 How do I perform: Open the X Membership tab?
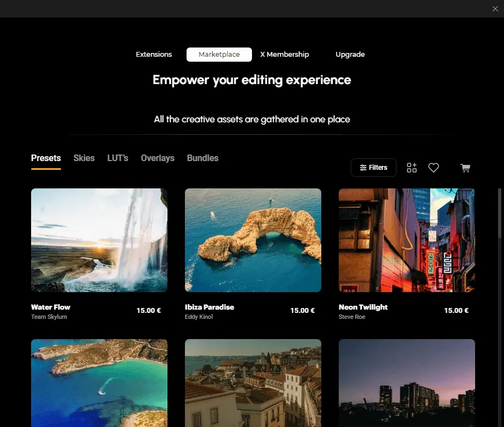coord(285,55)
